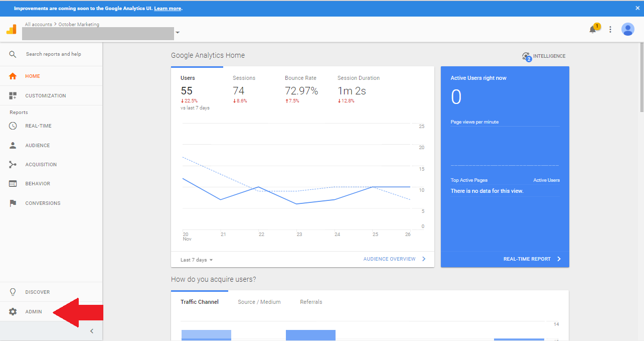Switch to the Referrals tab

pos(311,302)
